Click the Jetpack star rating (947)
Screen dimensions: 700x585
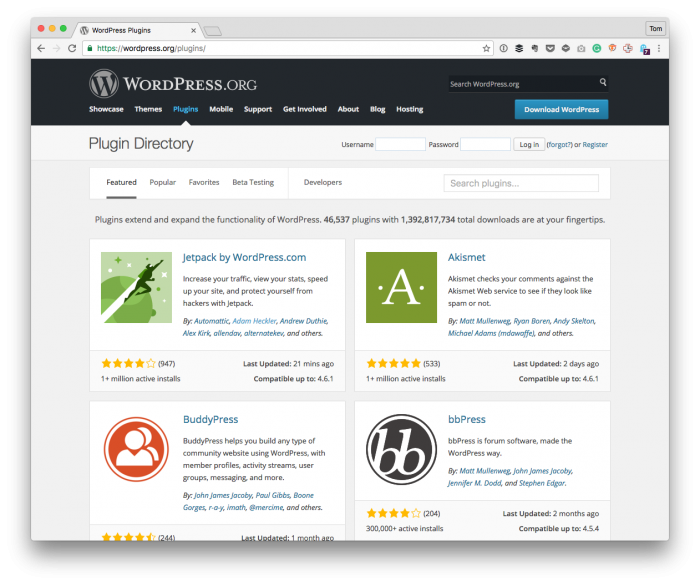click(x=129, y=364)
